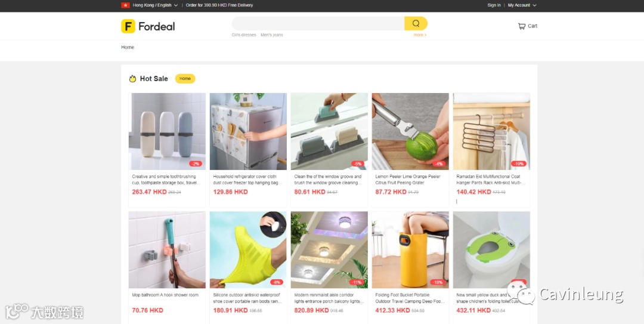Open the Sign In link
Screen dimensions: 644x324
494,5
